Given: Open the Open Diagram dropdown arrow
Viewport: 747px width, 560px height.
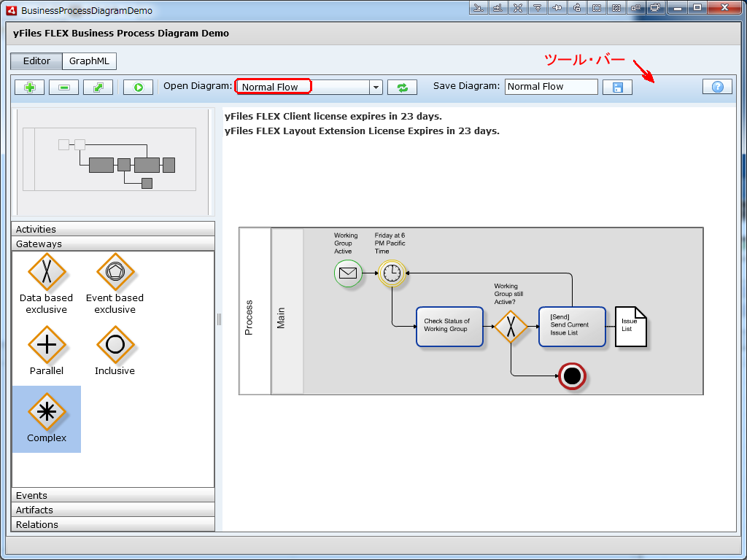Looking at the screenshot, I should (376, 87).
